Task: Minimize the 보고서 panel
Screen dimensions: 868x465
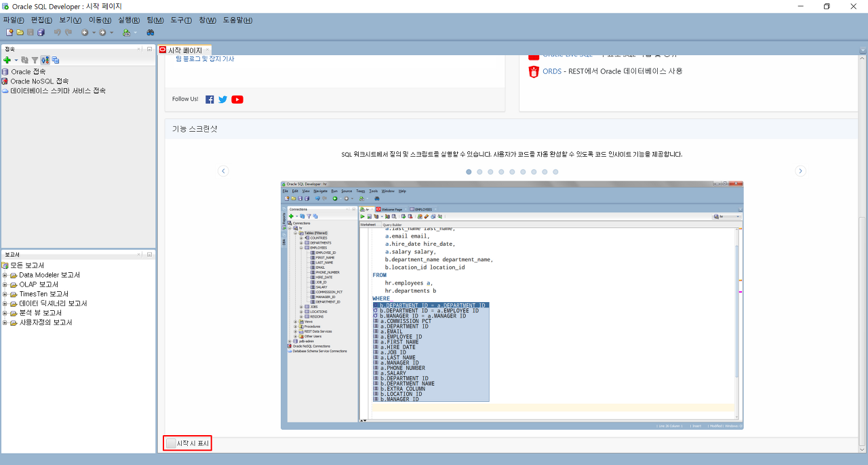Action: (149, 255)
